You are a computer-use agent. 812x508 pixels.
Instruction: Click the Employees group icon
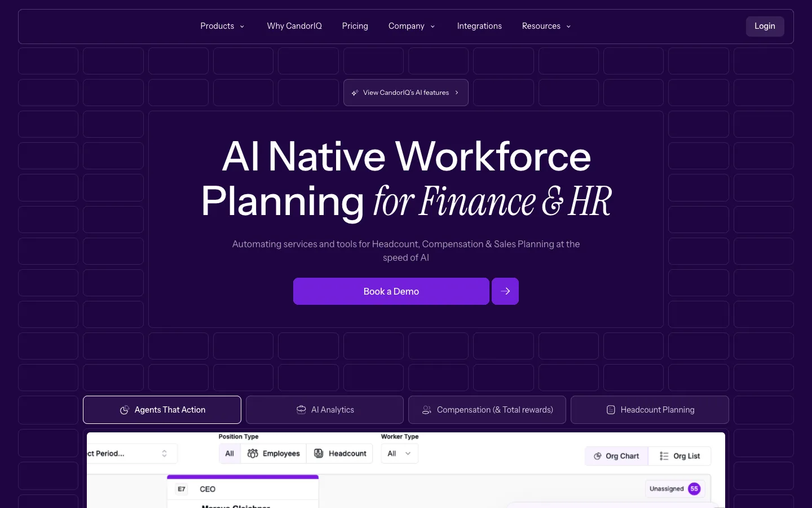[253, 453]
